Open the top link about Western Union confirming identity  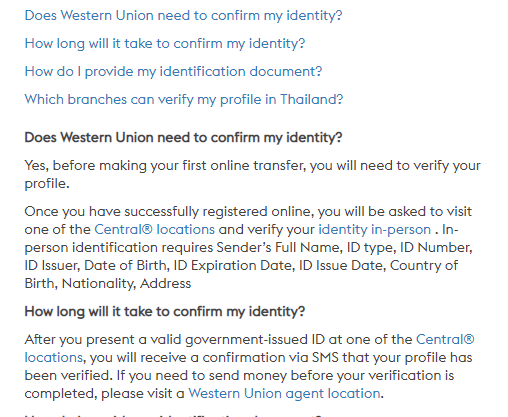[183, 16]
